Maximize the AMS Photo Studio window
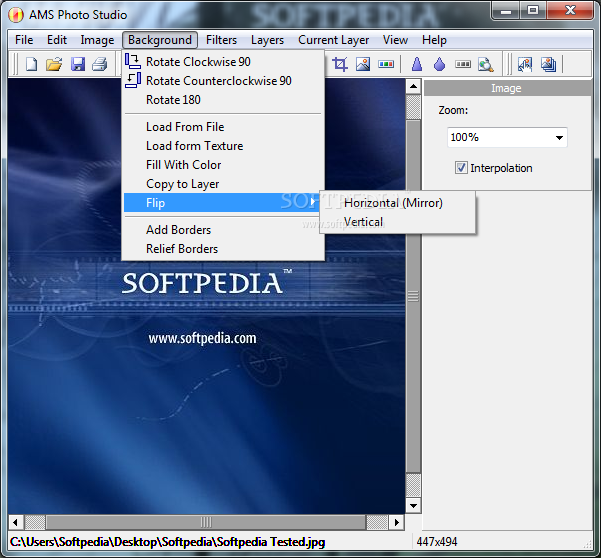 point(533,11)
